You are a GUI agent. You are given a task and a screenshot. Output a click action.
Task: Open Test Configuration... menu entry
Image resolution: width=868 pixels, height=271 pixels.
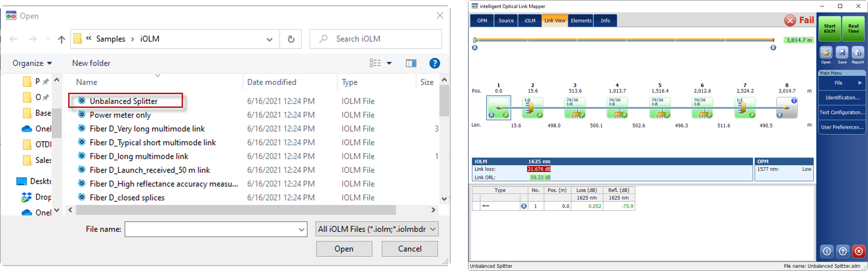click(842, 113)
